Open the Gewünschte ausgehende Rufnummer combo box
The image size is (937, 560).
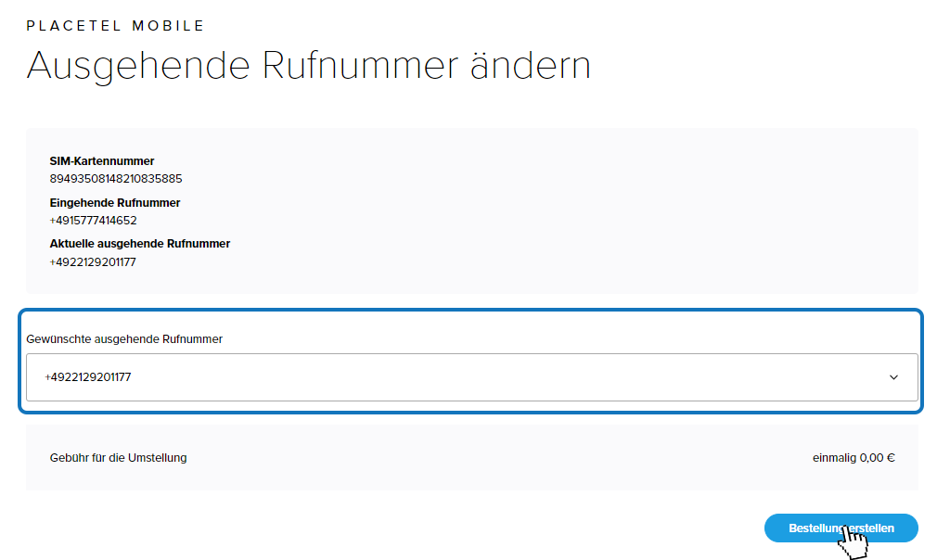tap(471, 377)
